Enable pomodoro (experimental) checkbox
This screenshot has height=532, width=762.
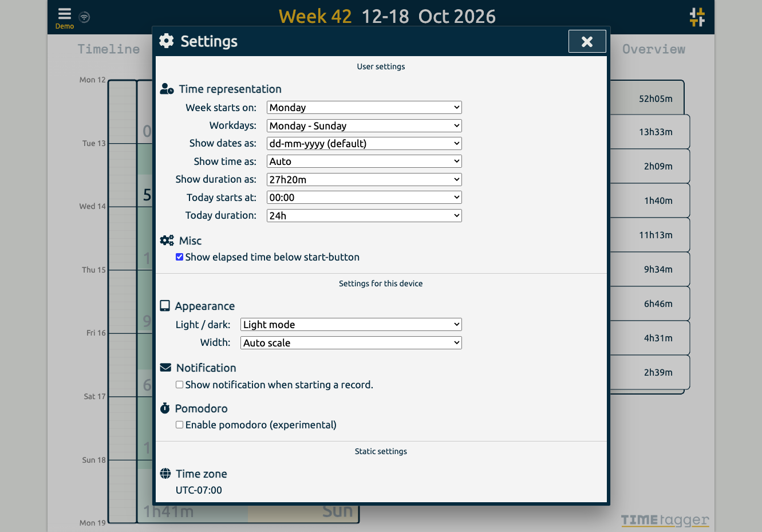pyautogui.click(x=180, y=425)
